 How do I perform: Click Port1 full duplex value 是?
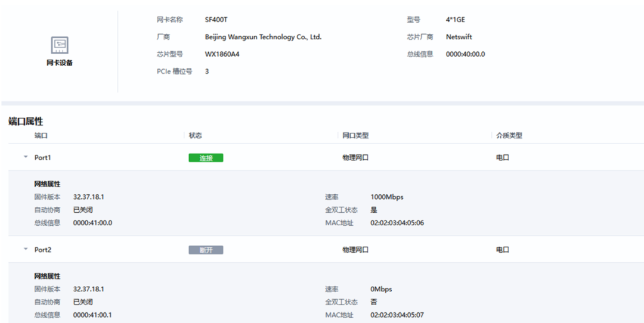pos(374,210)
